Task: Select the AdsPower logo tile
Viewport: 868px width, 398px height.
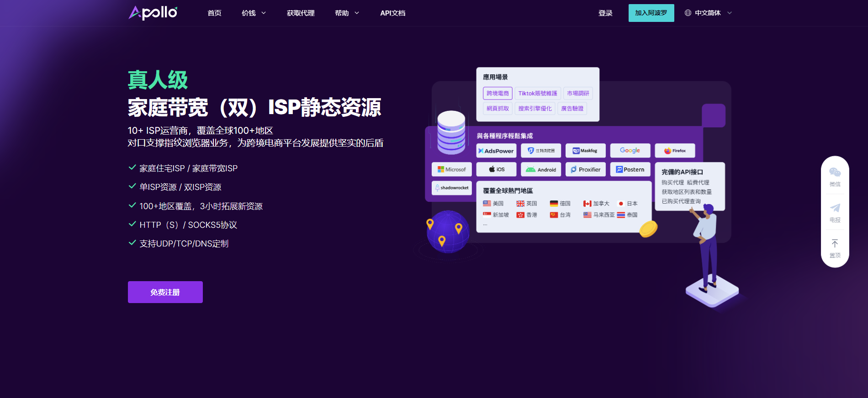Action: coord(496,151)
